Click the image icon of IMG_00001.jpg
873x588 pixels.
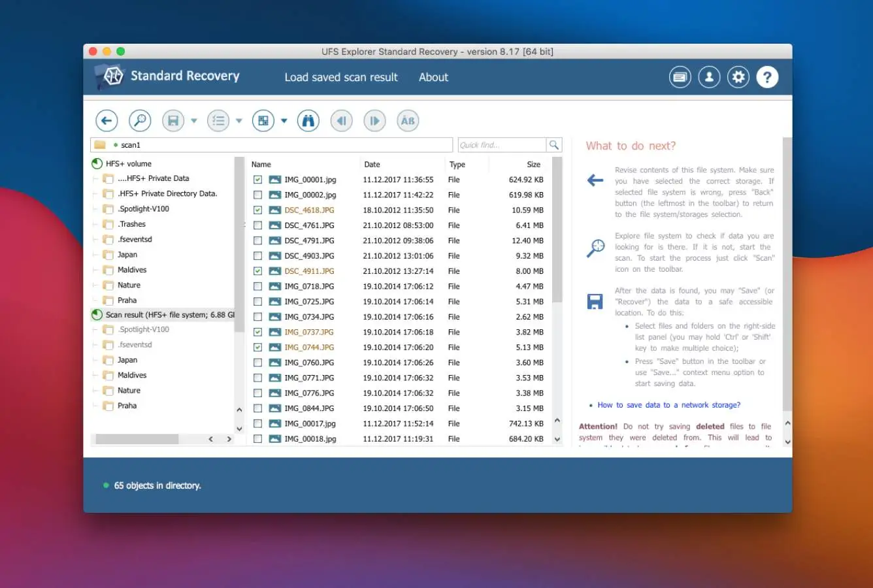coord(275,180)
